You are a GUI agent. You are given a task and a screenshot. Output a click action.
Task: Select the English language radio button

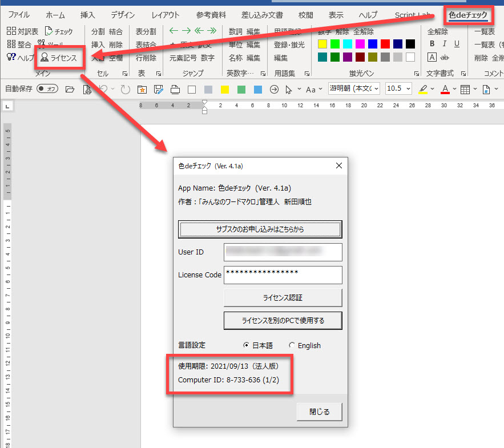[x=292, y=345]
